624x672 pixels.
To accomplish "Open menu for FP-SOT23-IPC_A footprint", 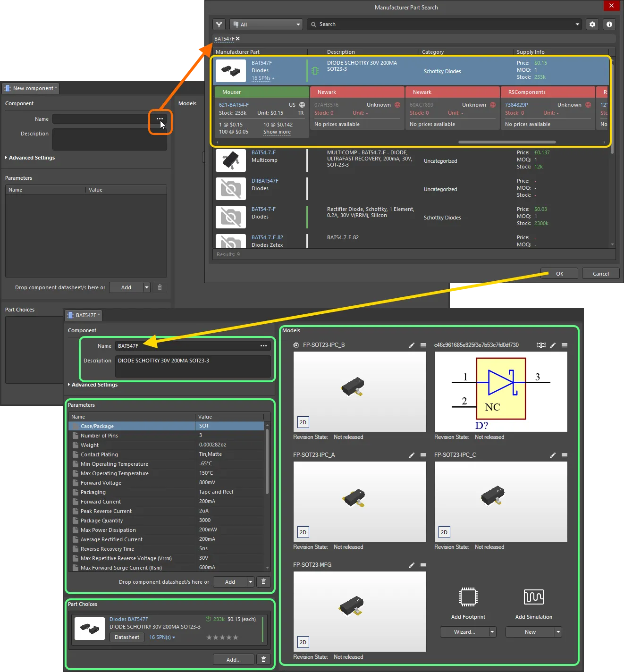I will [423, 455].
